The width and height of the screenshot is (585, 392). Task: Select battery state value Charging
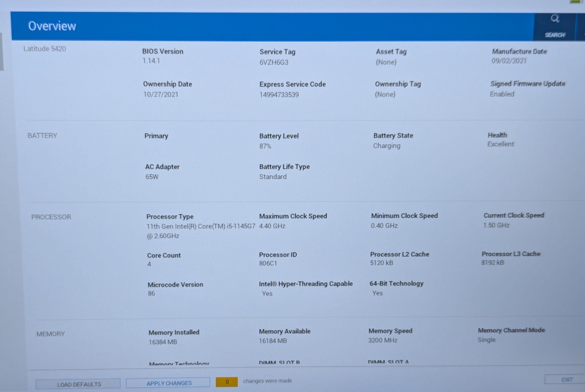[x=386, y=146]
